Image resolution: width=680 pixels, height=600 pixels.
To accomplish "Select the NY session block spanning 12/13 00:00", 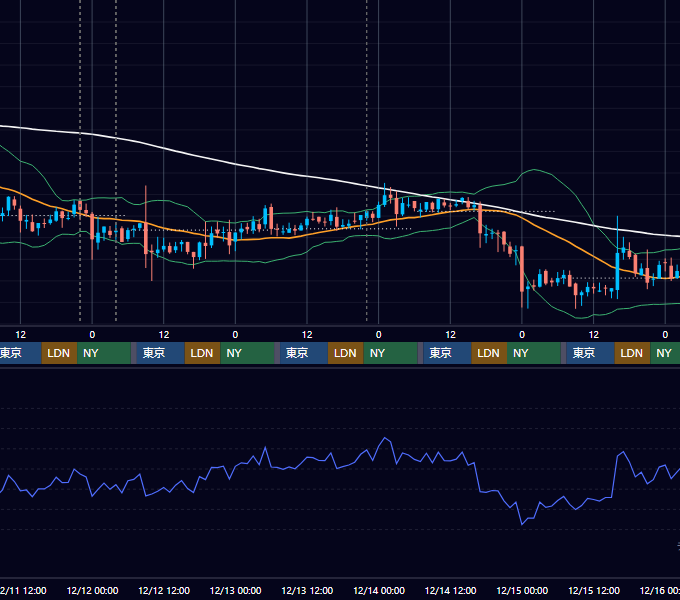I will [x=247, y=353].
